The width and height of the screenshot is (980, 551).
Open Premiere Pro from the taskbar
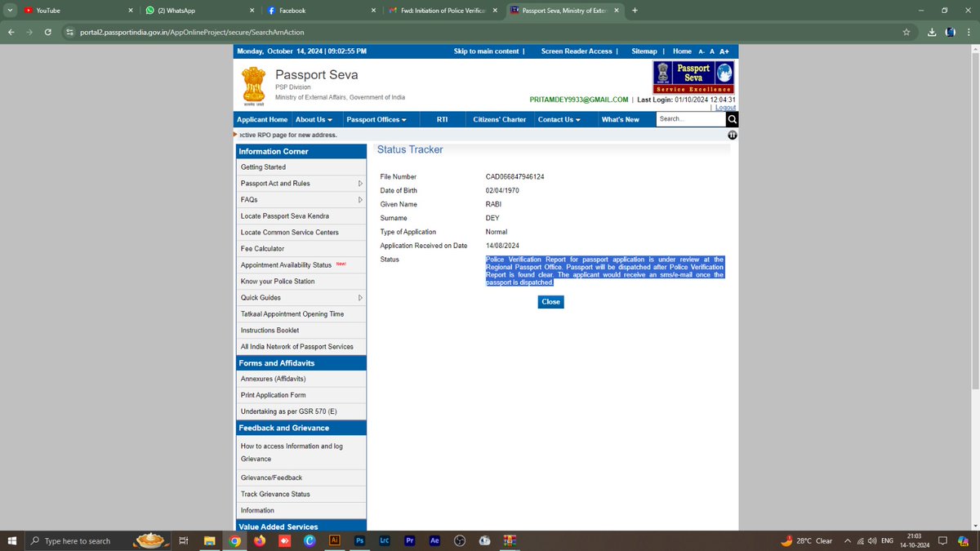pos(410,540)
